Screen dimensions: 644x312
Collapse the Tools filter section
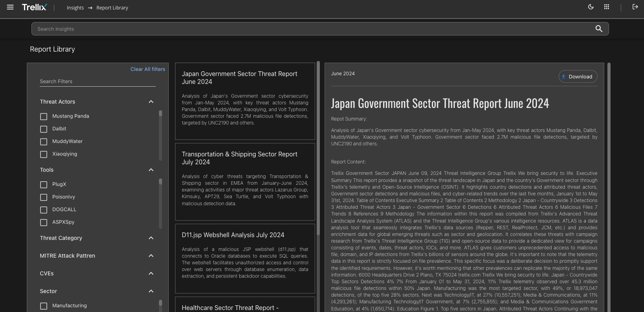pyautogui.click(x=151, y=170)
